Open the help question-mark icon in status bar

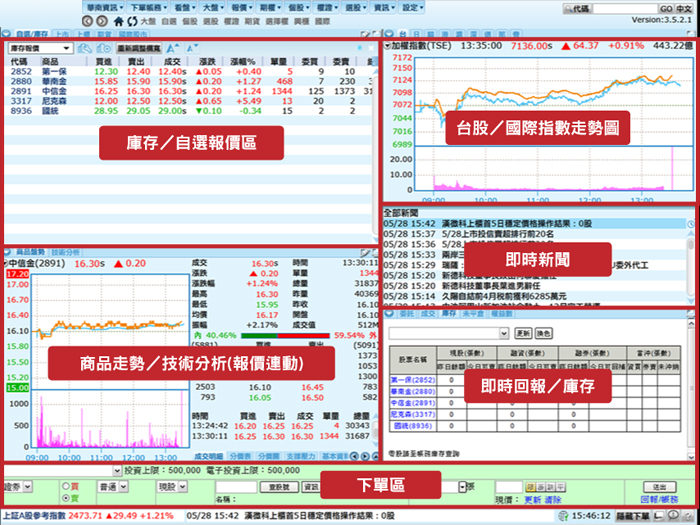689,516
